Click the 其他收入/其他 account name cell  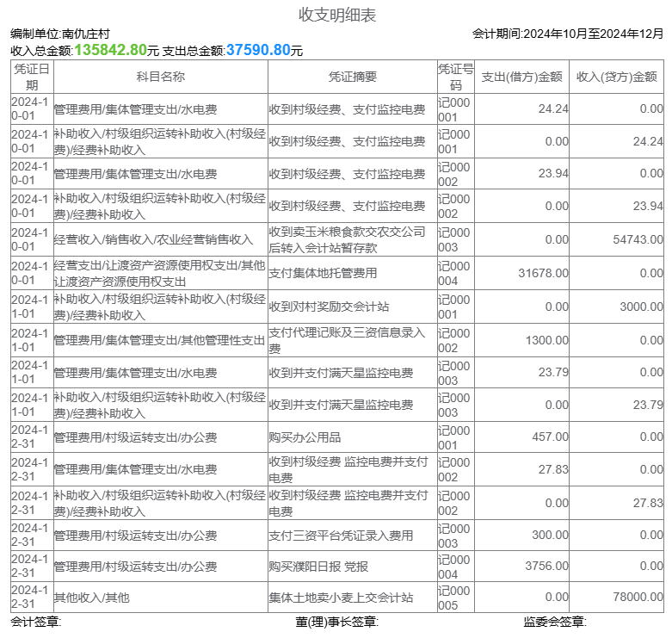coord(92,597)
